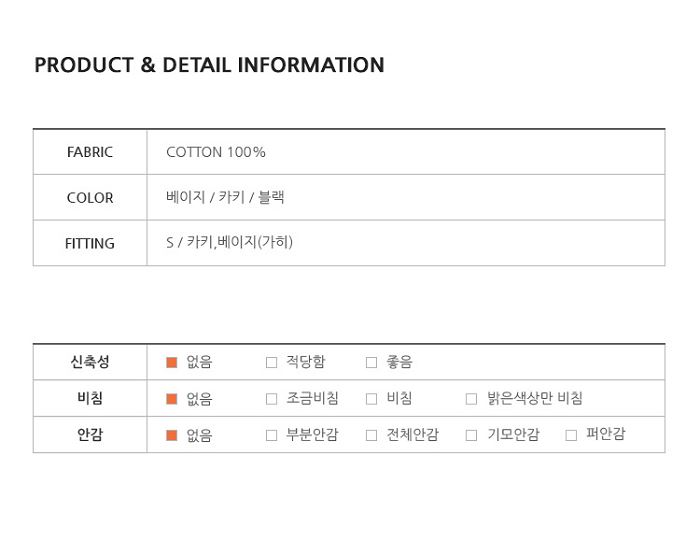700x541 pixels.
Task: Select the 적당함 checkbox for 신축성
Action: 271,362
